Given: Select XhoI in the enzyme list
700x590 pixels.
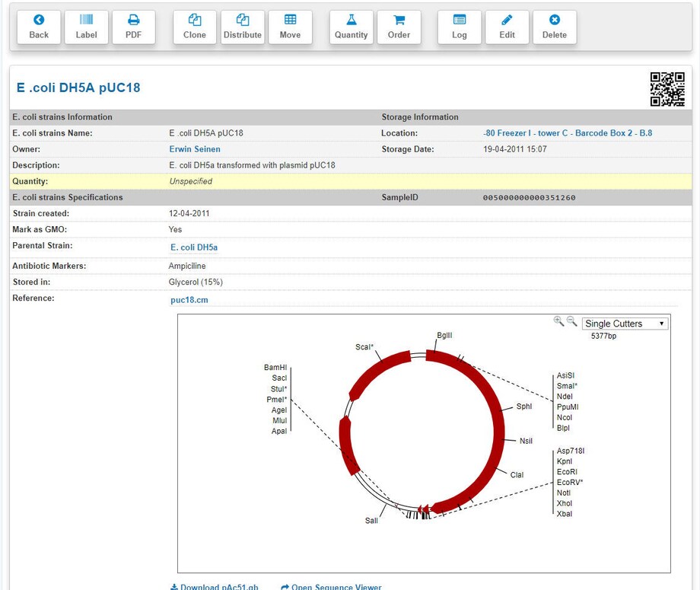Looking at the screenshot, I should tap(565, 504).
